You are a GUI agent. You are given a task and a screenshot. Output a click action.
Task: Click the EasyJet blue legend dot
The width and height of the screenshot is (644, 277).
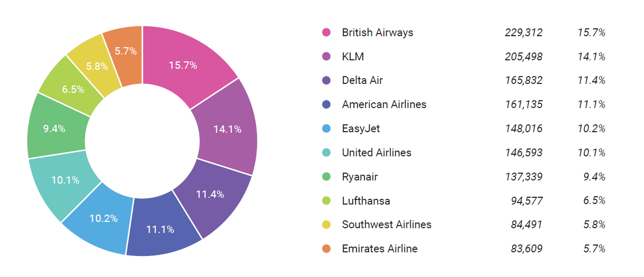pos(326,129)
